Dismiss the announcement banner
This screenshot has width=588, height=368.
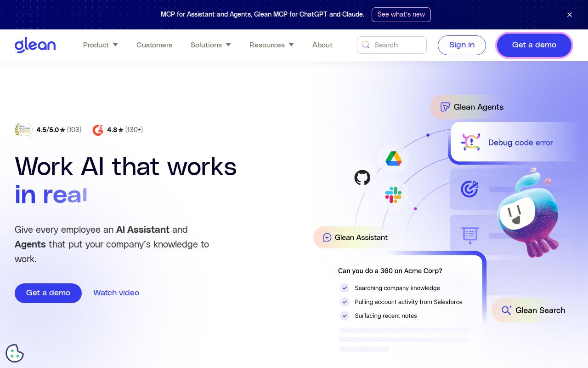570,15
